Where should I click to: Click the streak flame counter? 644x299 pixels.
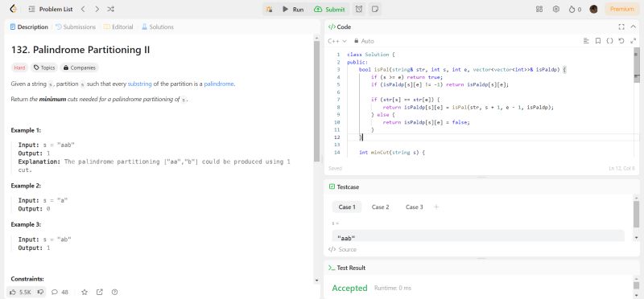point(575,9)
